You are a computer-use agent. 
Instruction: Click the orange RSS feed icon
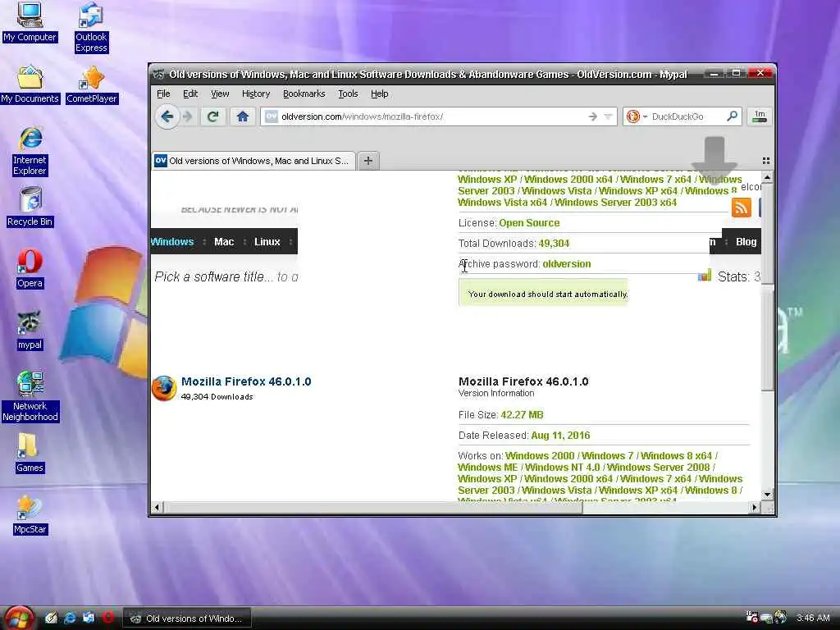[x=742, y=208]
